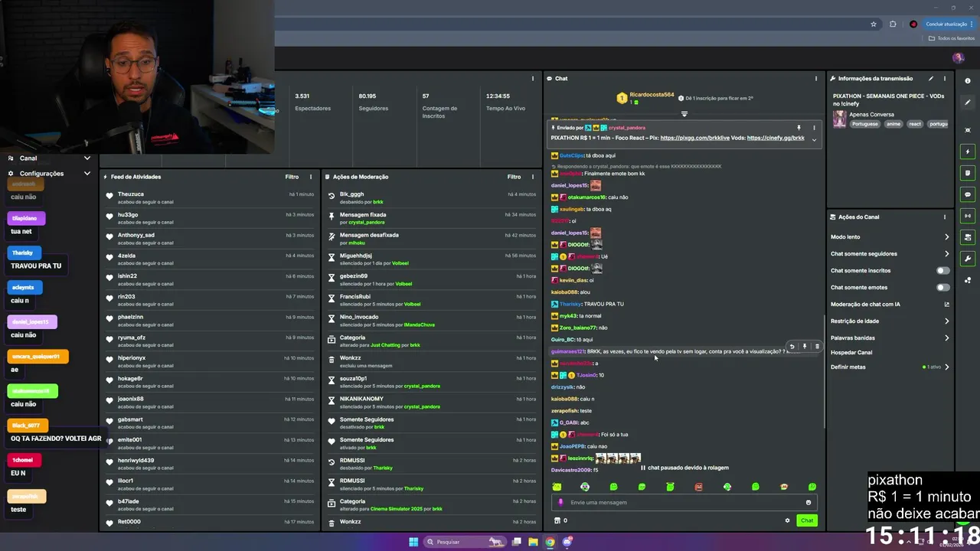
Task: Click the purple microphone icon in message box
Action: [x=561, y=503]
